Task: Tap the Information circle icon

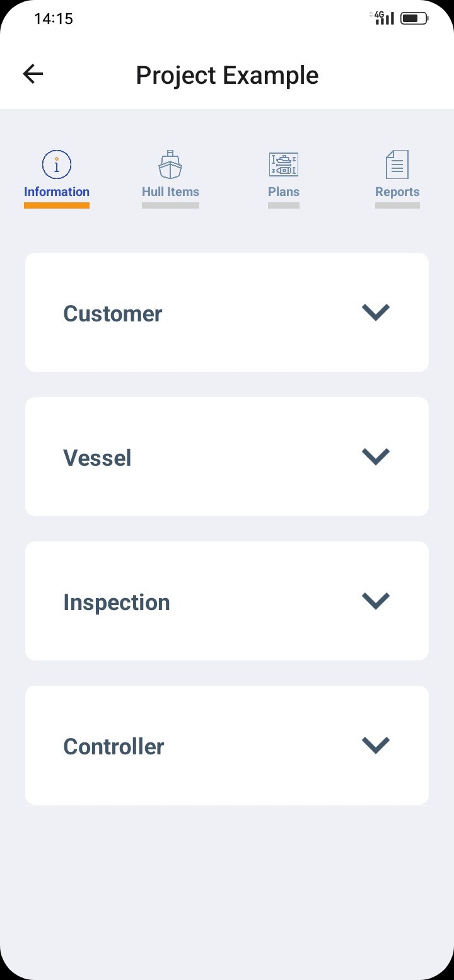Action: pos(57,165)
